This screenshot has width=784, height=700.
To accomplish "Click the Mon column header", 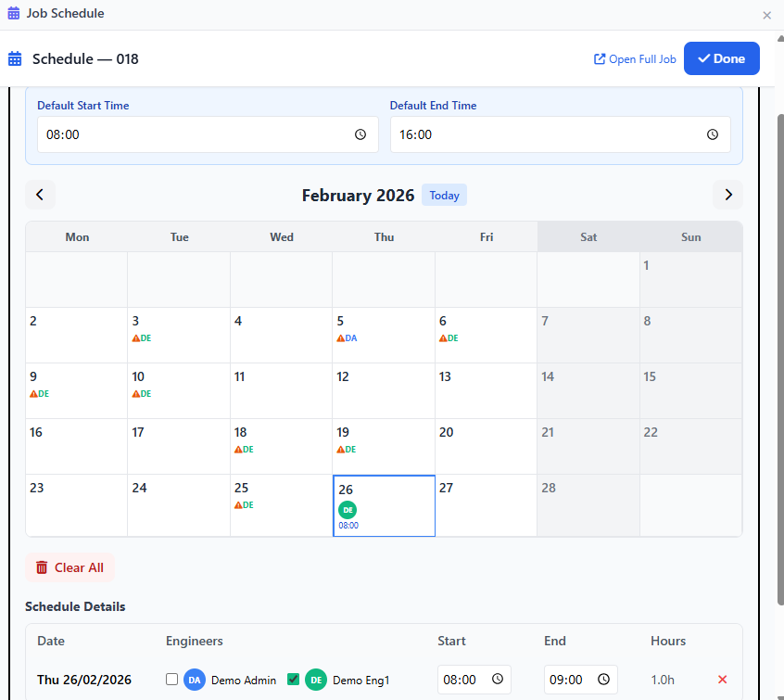I will (x=77, y=236).
